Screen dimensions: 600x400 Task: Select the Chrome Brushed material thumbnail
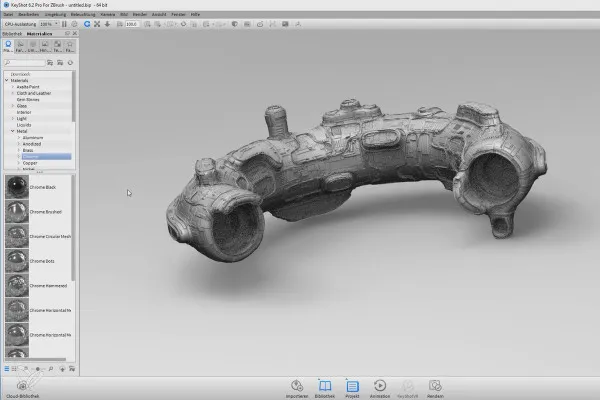pos(16,212)
